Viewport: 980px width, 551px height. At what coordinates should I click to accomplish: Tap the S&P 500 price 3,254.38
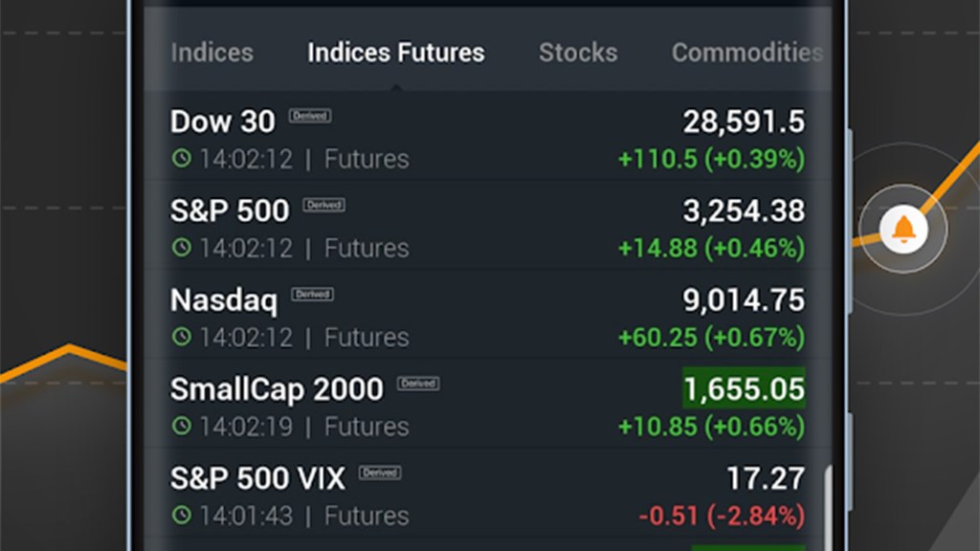point(744,210)
